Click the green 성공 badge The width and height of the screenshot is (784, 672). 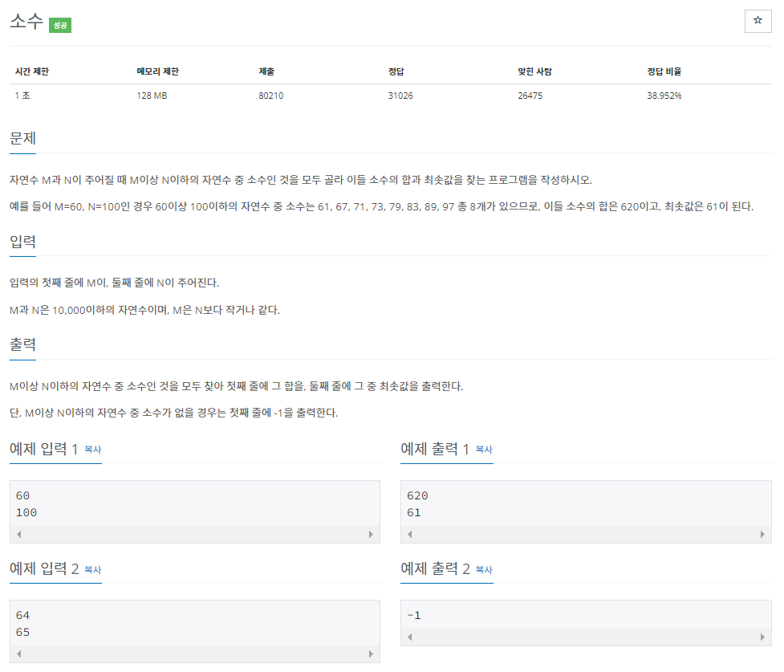pos(60,25)
